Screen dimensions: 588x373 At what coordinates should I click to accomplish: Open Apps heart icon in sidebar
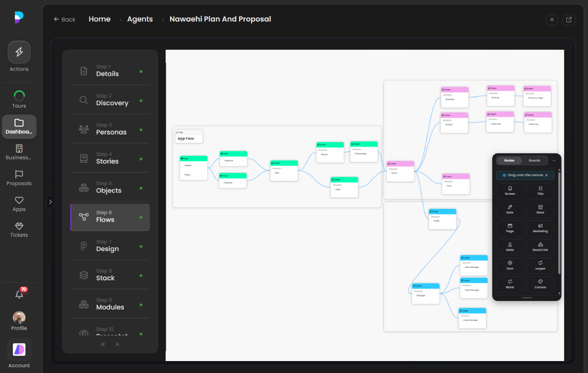pyautogui.click(x=19, y=204)
